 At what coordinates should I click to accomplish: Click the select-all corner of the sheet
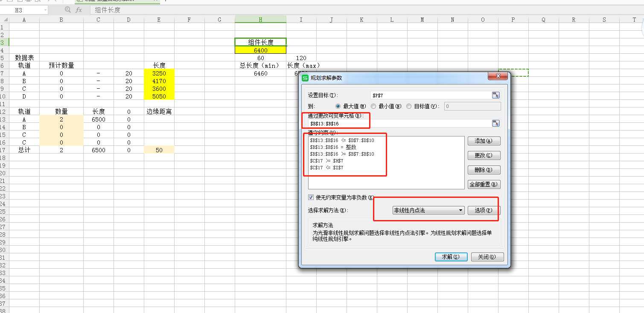[x=4, y=19]
